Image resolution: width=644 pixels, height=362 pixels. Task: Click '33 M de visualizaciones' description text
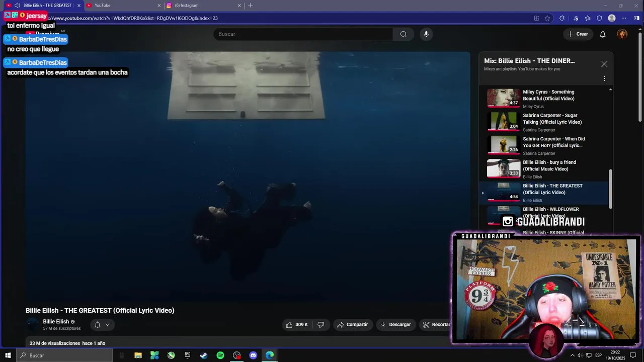55,343
